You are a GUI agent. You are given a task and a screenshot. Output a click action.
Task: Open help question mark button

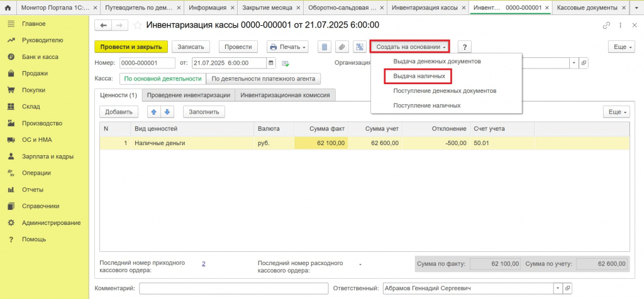[x=464, y=47]
